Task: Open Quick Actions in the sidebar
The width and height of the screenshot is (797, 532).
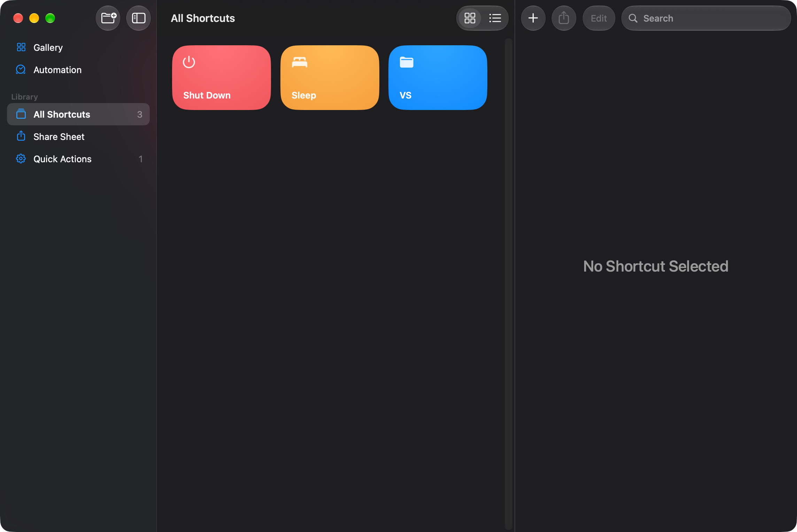Action: coord(78,159)
